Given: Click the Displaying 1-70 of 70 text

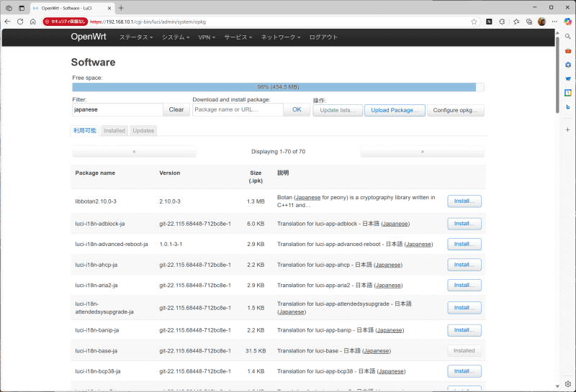Looking at the screenshot, I should [278, 152].
